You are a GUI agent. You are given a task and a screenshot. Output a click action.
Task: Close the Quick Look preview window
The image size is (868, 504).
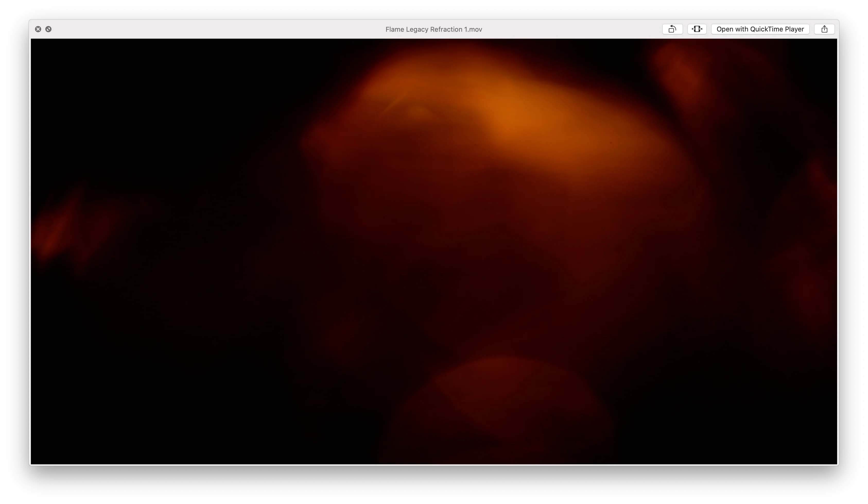tap(38, 29)
